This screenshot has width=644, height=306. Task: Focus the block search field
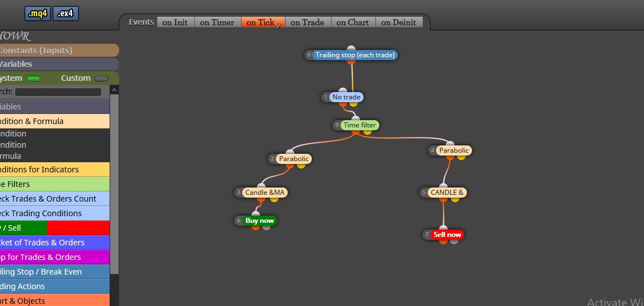pyautogui.click(x=58, y=92)
